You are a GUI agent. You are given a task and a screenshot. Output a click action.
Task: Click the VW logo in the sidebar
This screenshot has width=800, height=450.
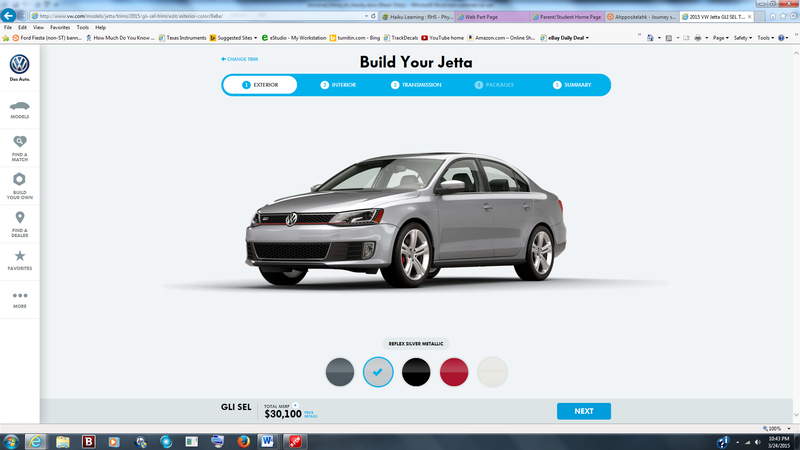[x=19, y=65]
